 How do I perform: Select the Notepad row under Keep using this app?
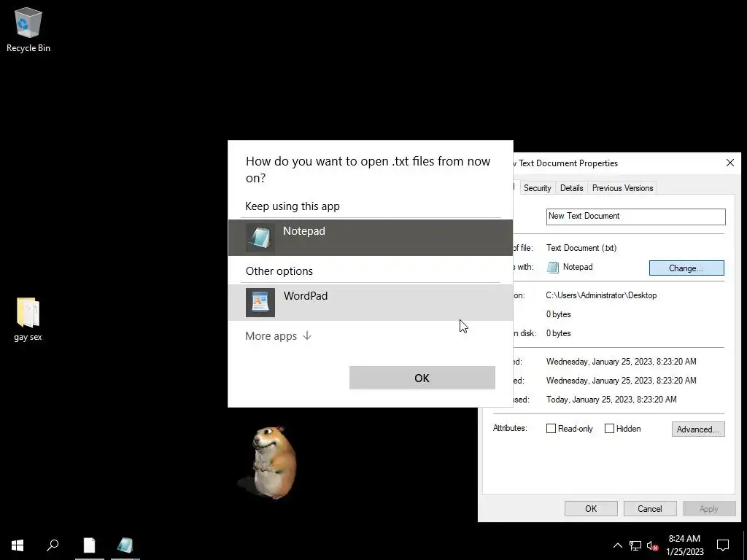click(371, 238)
